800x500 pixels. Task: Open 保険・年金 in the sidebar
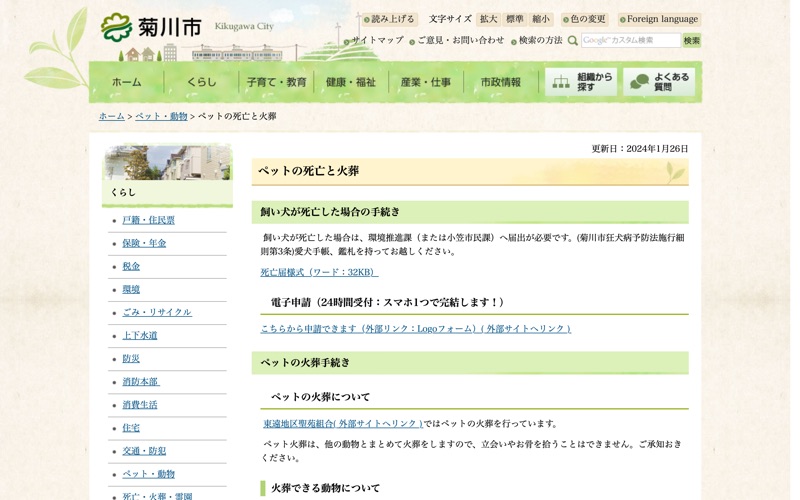pyautogui.click(x=144, y=243)
